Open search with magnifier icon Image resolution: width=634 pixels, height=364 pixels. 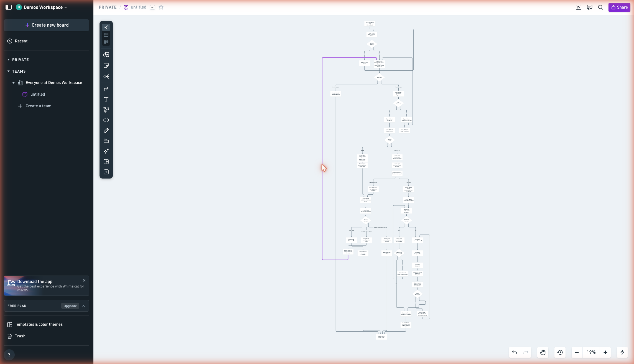point(600,7)
